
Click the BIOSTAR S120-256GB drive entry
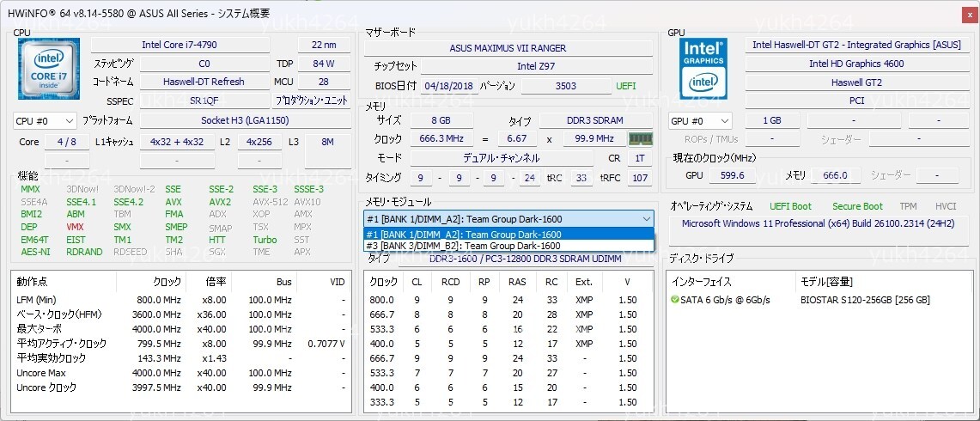click(x=865, y=300)
